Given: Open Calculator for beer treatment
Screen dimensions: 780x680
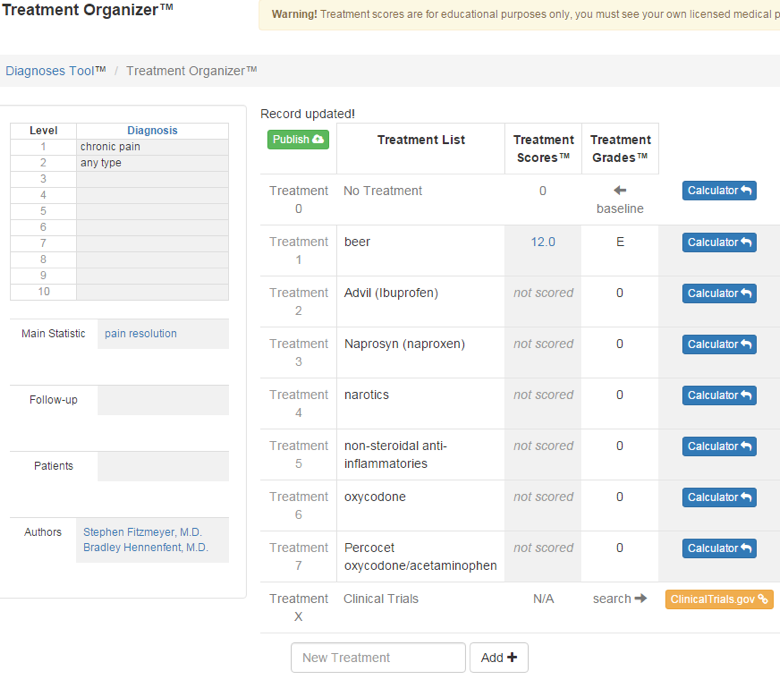Looking at the screenshot, I should [719, 242].
